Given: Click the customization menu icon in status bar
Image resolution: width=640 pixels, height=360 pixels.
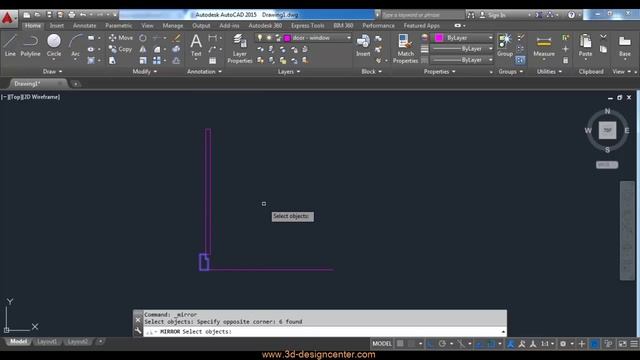Looking at the screenshot, I should click(x=634, y=344).
